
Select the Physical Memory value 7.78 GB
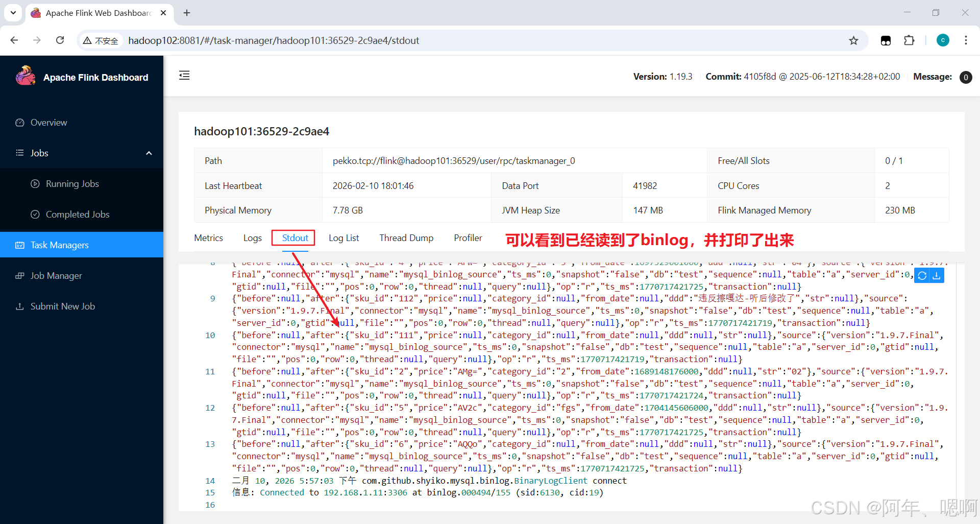tap(348, 210)
